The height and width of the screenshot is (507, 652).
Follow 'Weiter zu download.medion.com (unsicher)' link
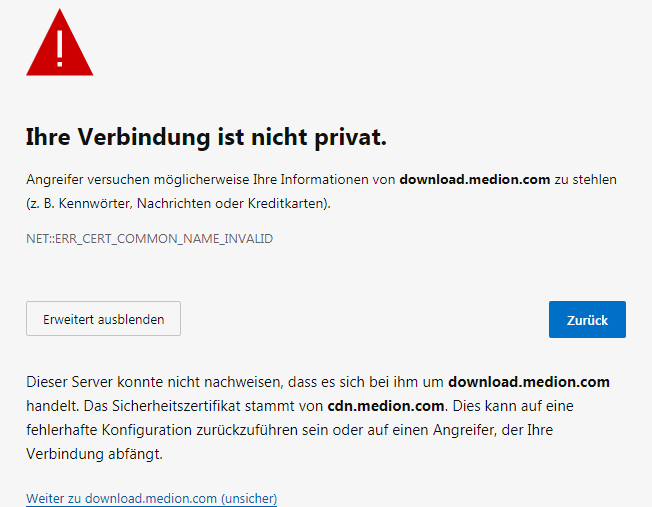(x=151, y=498)
